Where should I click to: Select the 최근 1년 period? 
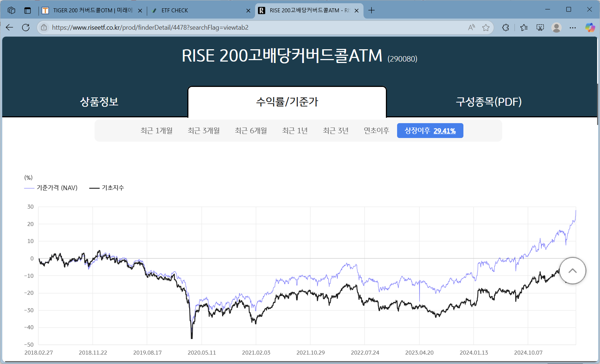(x=295, y=131)
